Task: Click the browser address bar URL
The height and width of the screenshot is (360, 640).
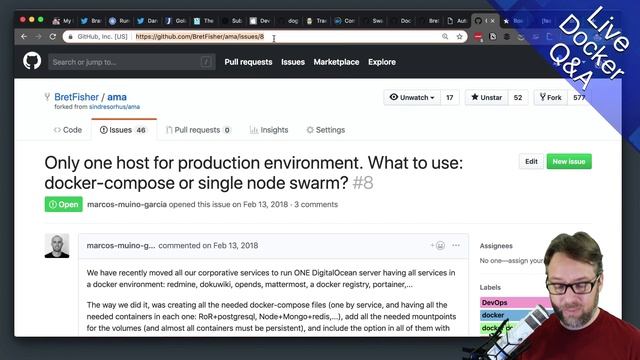Action: pyautogui.click(x=200, y=37)
